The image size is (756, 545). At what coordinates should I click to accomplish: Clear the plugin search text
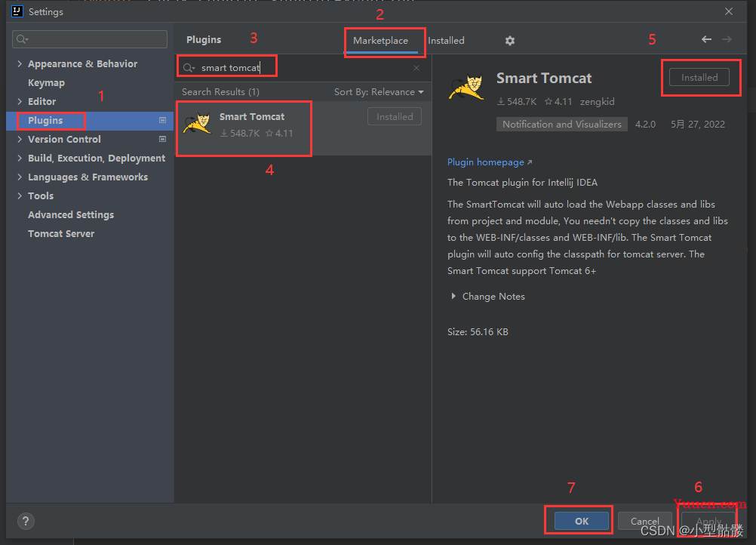point(416,68)
